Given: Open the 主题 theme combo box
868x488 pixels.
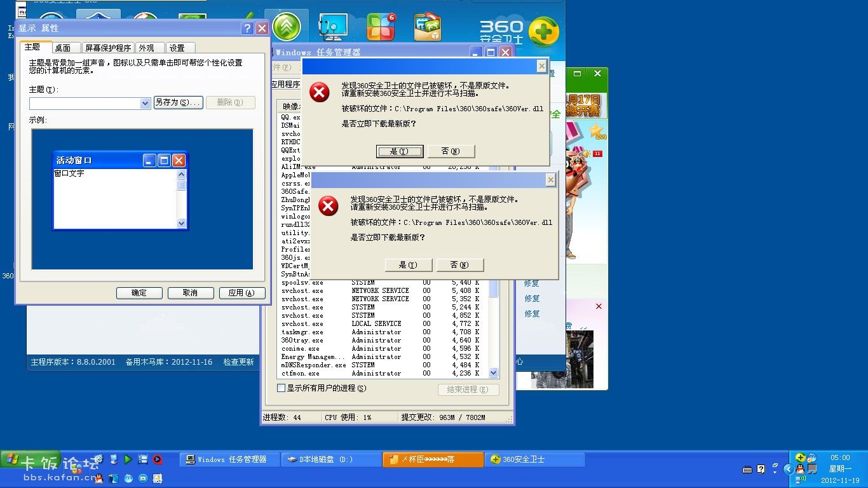Looking at the screenshot, I should tap(90, 103).
